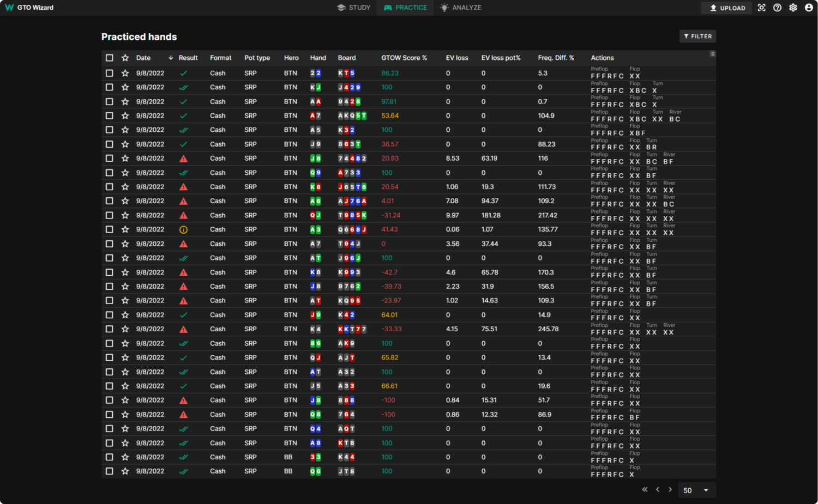Star the K4 hand on KKT77 row
Viewport: 818px width, 504px height.
click(125, 329)
